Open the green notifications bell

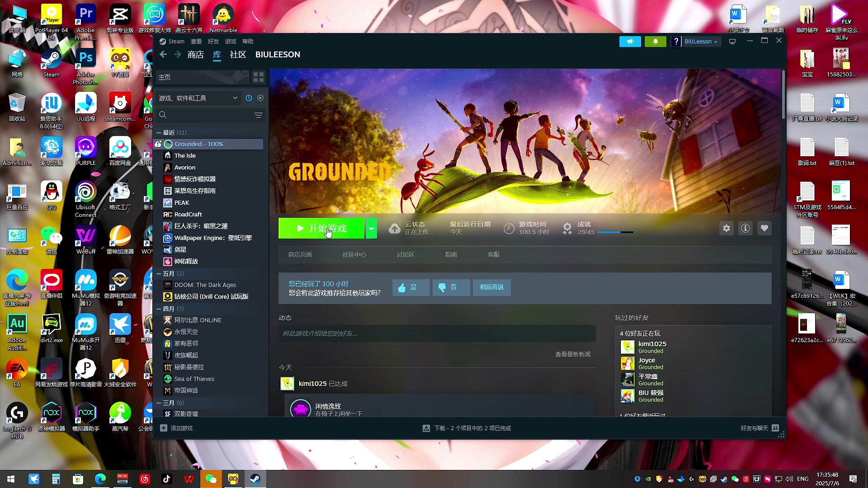click(656, 41)
